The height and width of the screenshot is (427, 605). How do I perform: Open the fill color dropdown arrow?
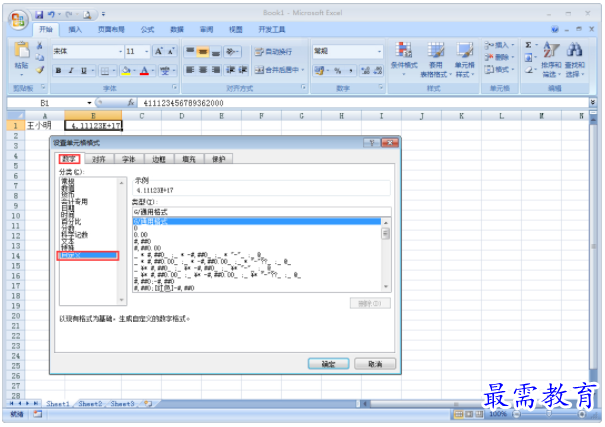click(x=134, y=71)
